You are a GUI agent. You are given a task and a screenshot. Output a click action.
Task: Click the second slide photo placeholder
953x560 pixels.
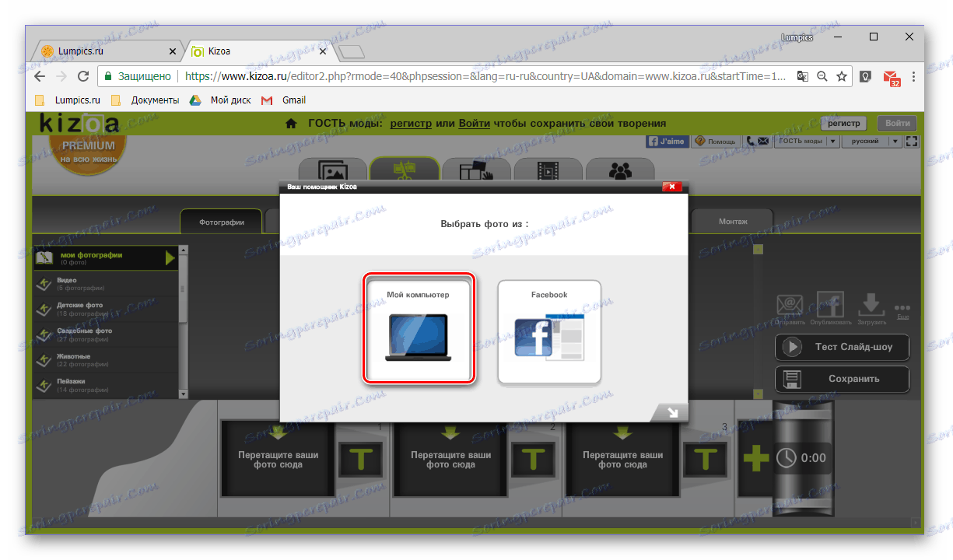[x=450, y=459]
